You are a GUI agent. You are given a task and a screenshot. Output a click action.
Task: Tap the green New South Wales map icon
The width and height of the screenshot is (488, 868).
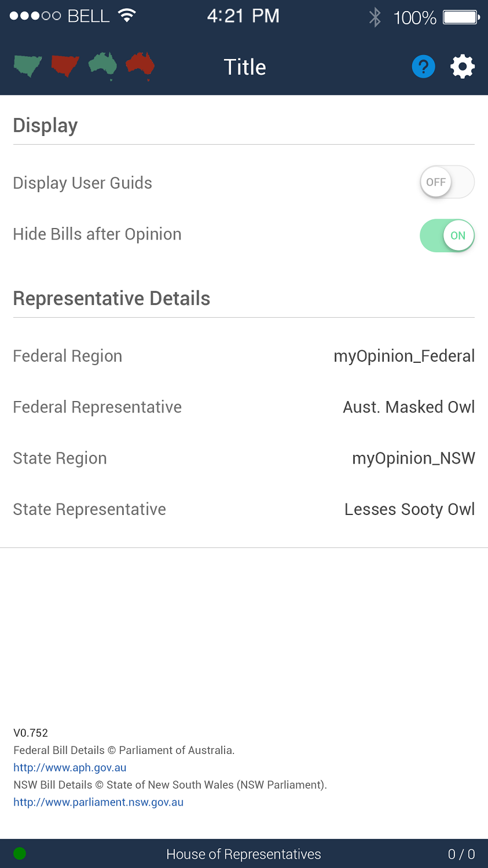(28, 66)
